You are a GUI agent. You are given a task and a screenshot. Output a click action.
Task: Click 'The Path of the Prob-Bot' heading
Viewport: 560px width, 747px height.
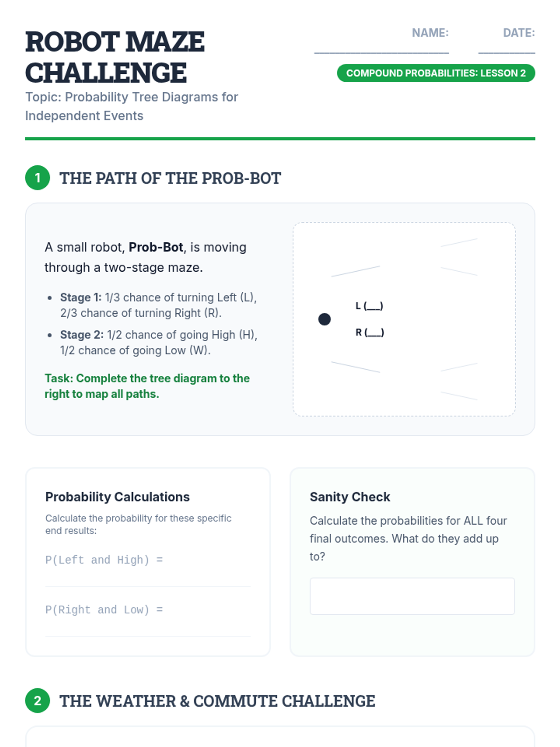tap(170, 178)
